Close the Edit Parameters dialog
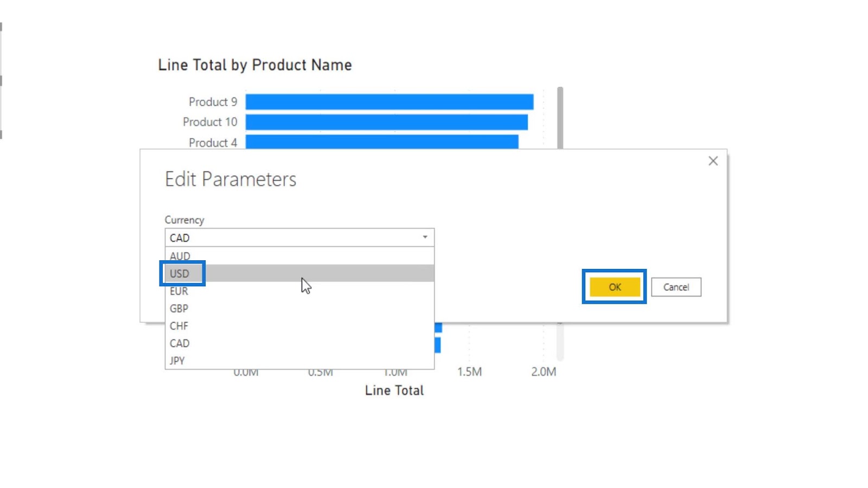868x488 pixels. pos(713,161)
